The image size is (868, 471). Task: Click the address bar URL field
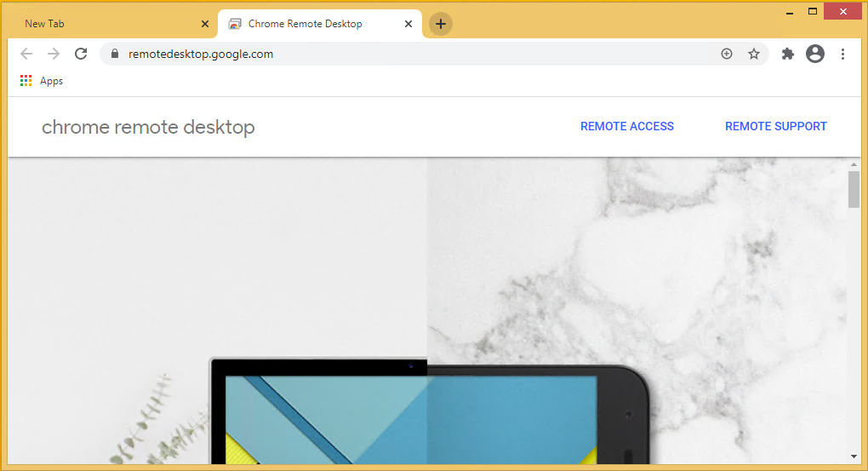pos(408,54)
